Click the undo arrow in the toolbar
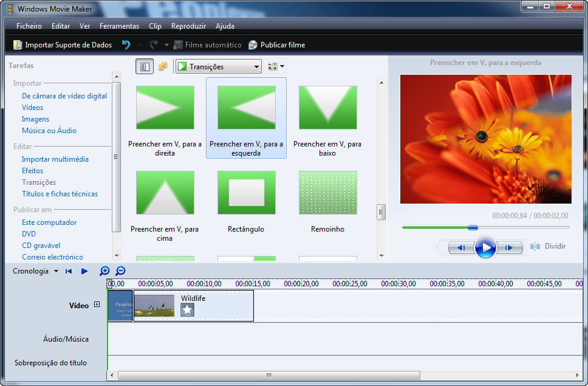588x386 pixels. [x=126, y=45]
